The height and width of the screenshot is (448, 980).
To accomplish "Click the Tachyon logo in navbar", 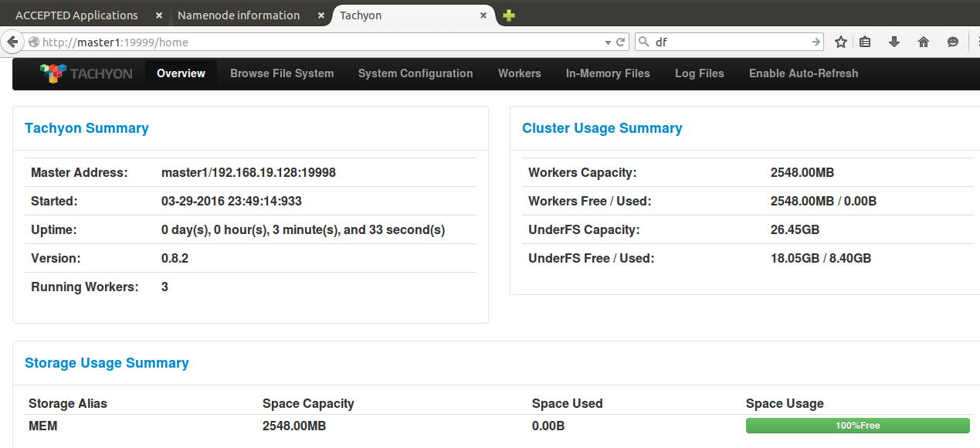I will click(86, 73).
